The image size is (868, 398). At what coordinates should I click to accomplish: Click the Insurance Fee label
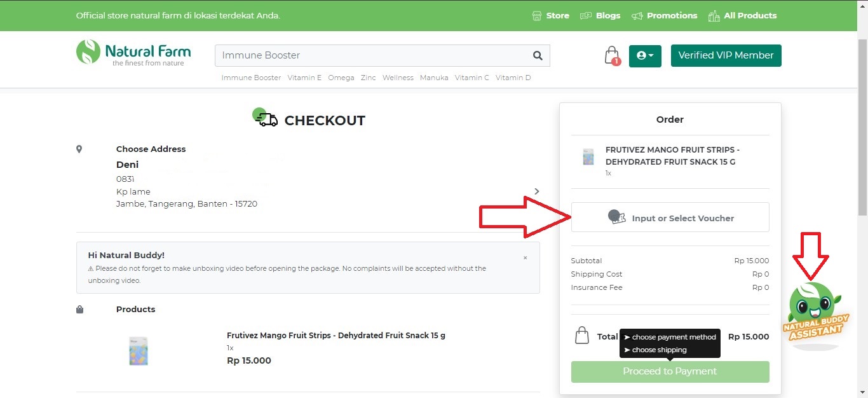[x=597, y=287]
